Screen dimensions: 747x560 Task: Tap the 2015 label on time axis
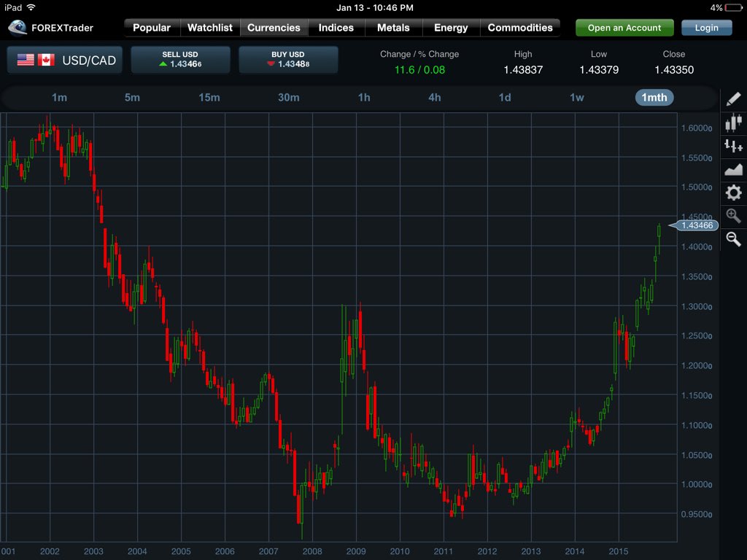point(619,551)
